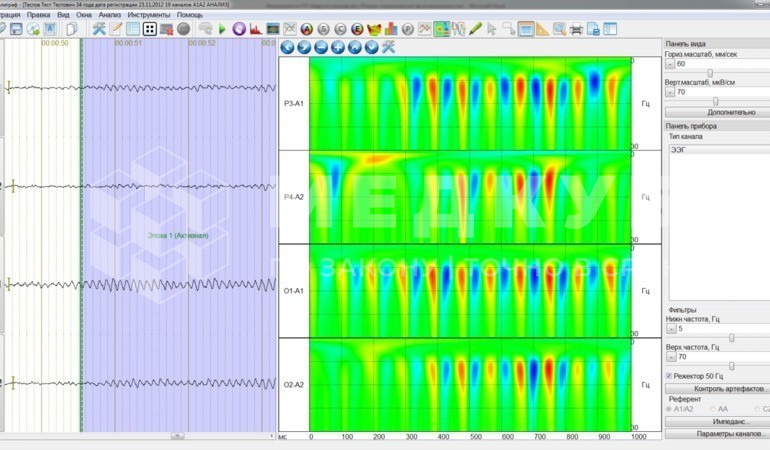Click the round gray 'P' icon
Screen dimensions: 770x450
coord(408,29)
